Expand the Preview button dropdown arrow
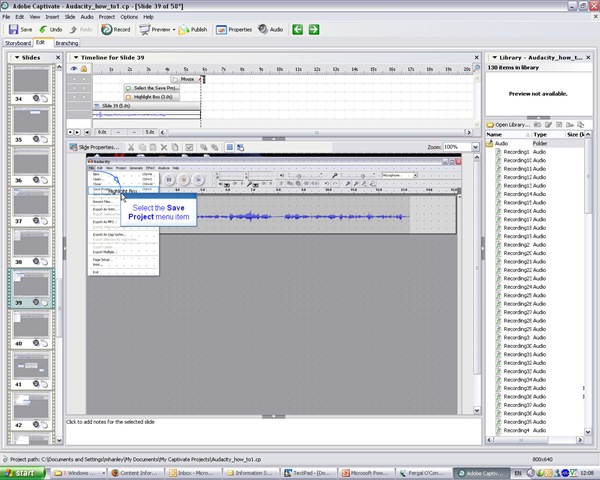 click(x=174, y=29)
